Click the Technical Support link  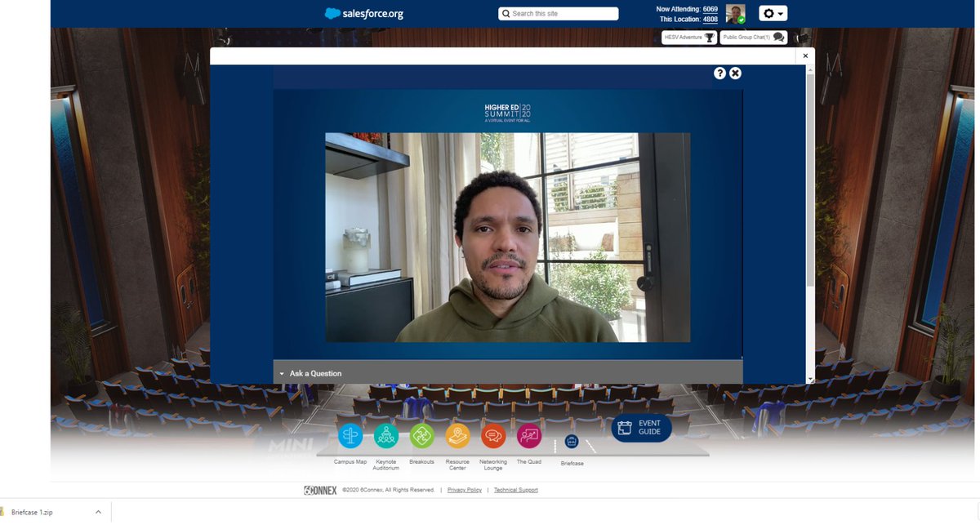coord(515,489)
